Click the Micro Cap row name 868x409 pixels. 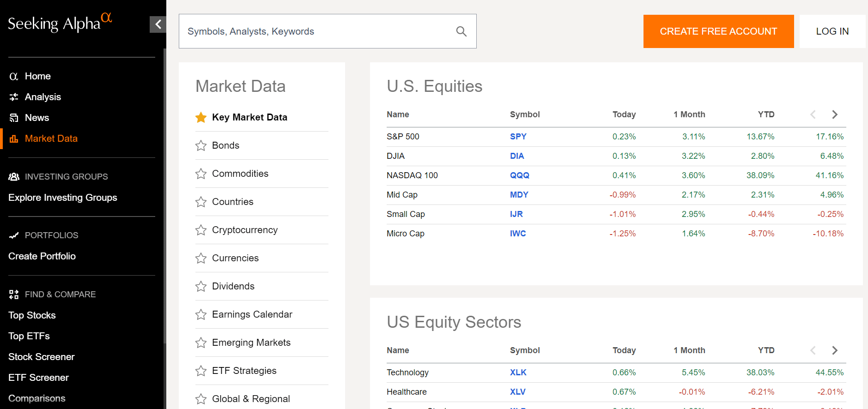pos(406,234)
